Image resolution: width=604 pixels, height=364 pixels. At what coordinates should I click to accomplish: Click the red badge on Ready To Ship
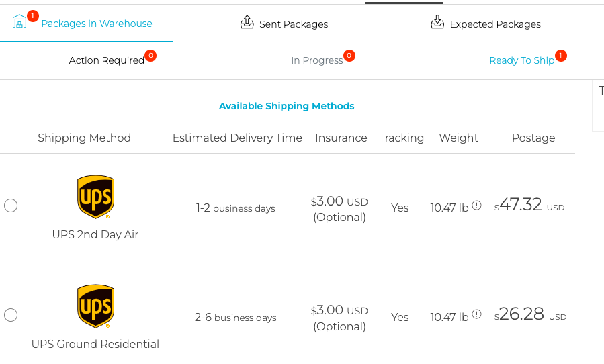pyautogui.click(x=560, y=56)
